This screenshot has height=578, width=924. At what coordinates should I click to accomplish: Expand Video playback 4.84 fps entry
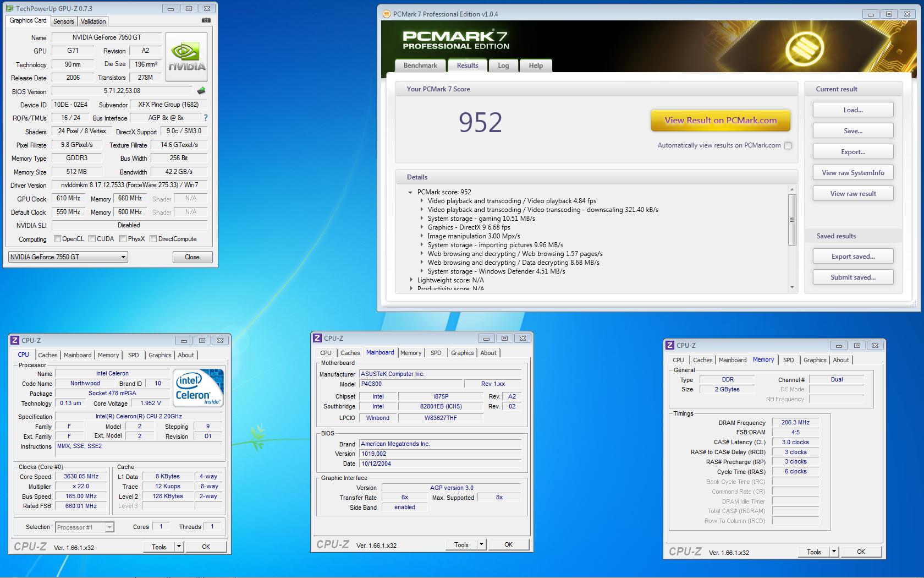point(422,201)
